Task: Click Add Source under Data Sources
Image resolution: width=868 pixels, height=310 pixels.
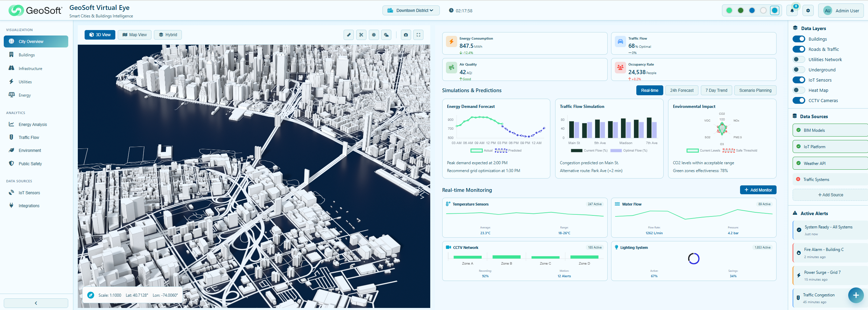Action: coord(830,195)
